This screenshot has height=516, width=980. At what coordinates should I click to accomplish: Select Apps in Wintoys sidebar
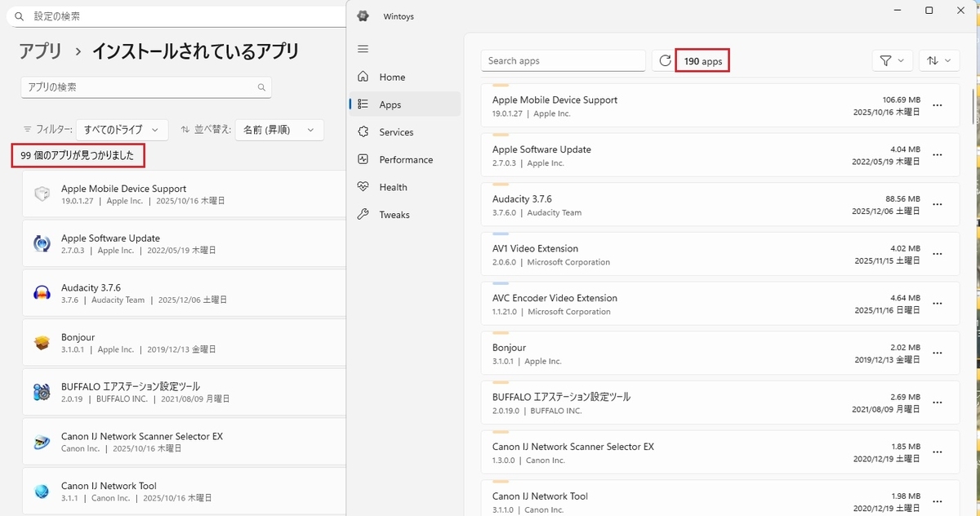coord(405,105)
